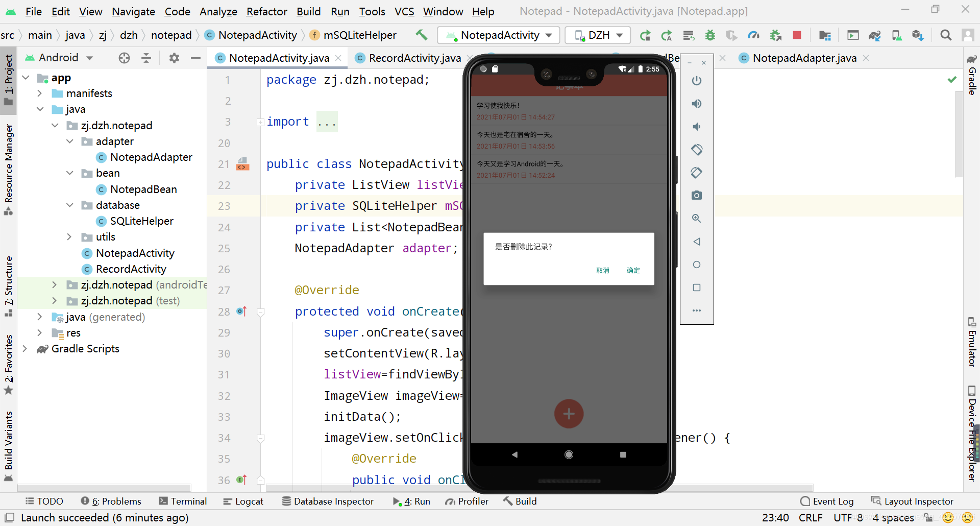Select SQLiteHelper class in project tree
The image size is (980, 526).
coord(142,221)
